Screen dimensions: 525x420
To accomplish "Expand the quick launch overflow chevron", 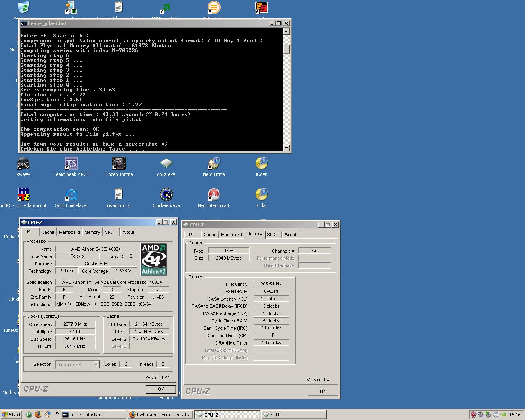I will (x=57, y=413).
